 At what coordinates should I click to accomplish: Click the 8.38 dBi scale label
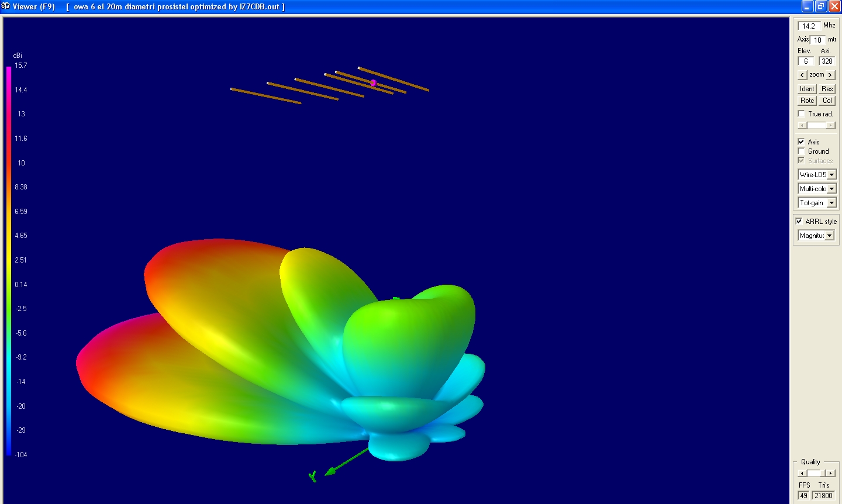point(21,187)
